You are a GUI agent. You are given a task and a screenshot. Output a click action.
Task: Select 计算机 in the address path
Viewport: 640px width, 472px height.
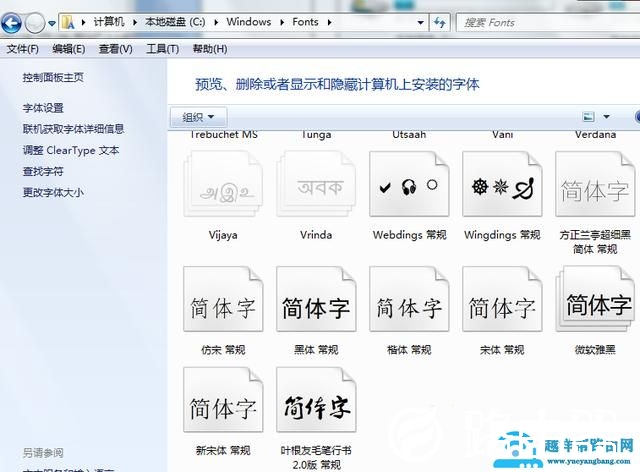click(109, 22)
